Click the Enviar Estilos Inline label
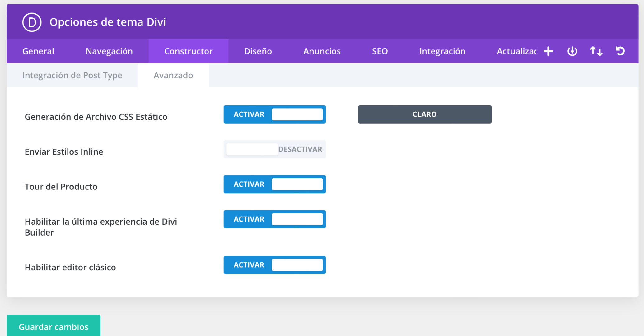 [x=64, y=152]
